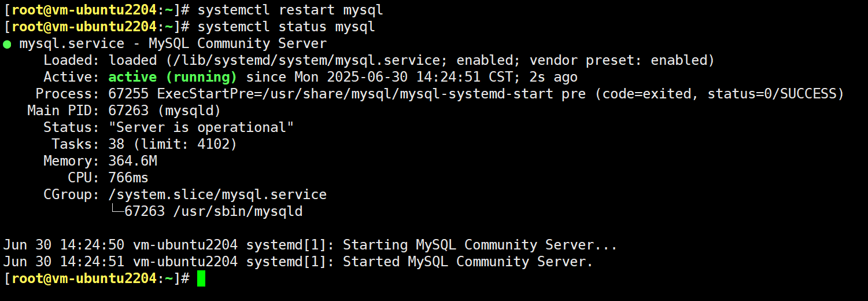Click the Tasks value 38 (limit: 4102)
Viewport: 868px width, 301px height.
pyautogui.click(x=172, y=144)
